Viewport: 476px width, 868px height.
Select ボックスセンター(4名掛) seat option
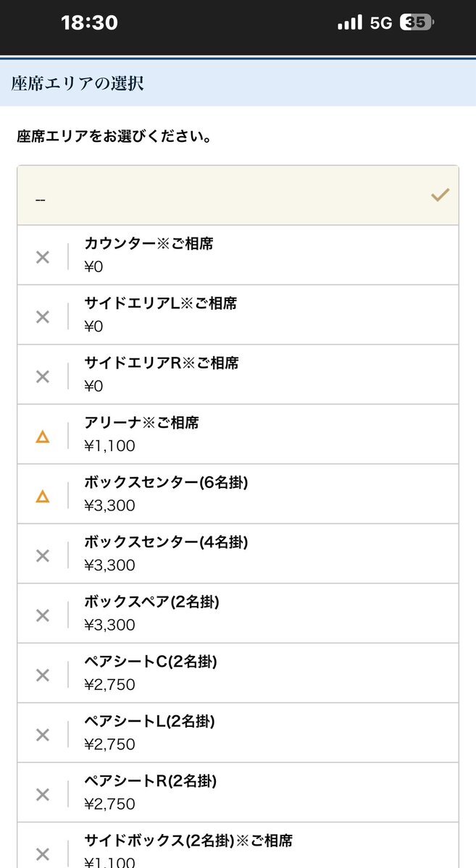coord(261,554)
